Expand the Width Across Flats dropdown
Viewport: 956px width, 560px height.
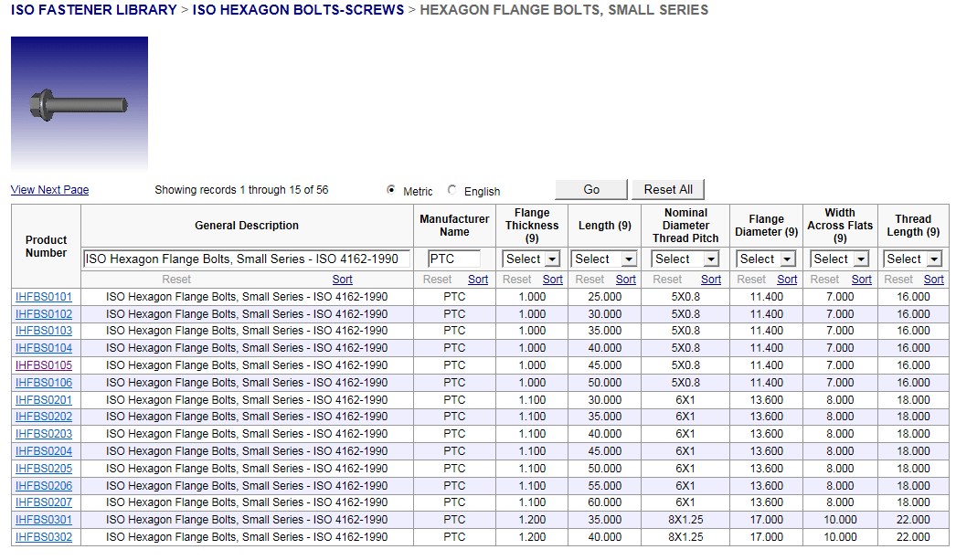coord(839,259)
